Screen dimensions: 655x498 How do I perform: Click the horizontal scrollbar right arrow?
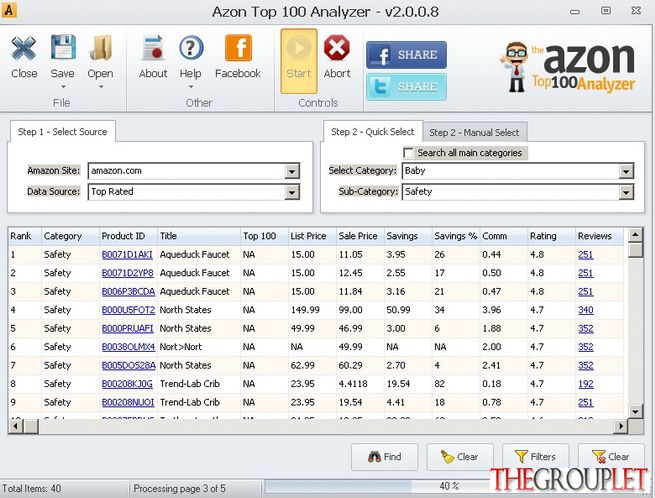621,427
